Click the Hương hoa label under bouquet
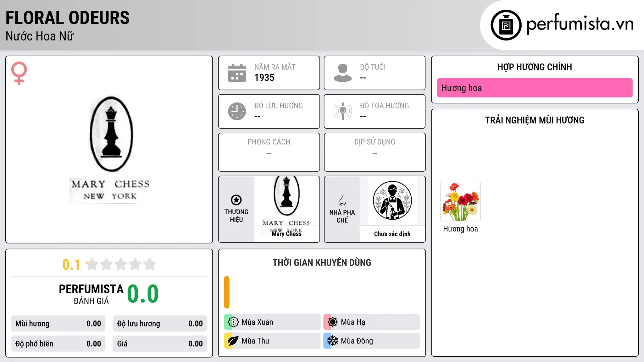The width and height of the screenshot is (644, 362). tap(460, 229)
